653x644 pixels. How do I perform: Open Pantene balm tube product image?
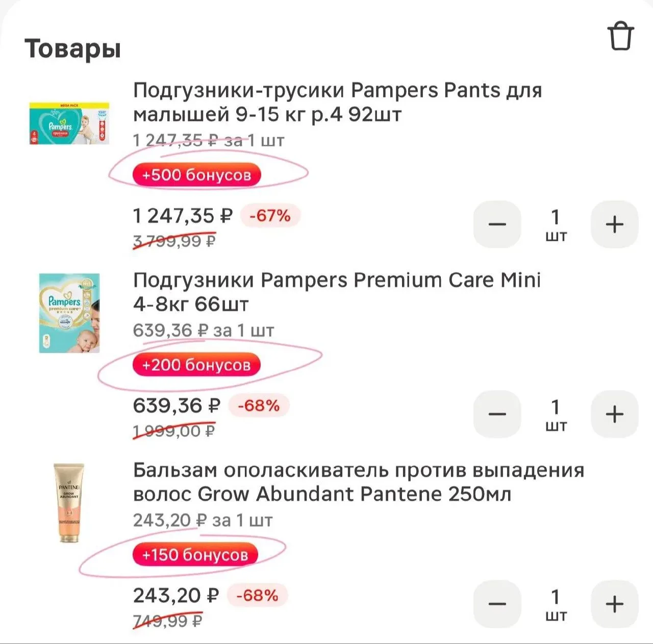tap(69, 503)
